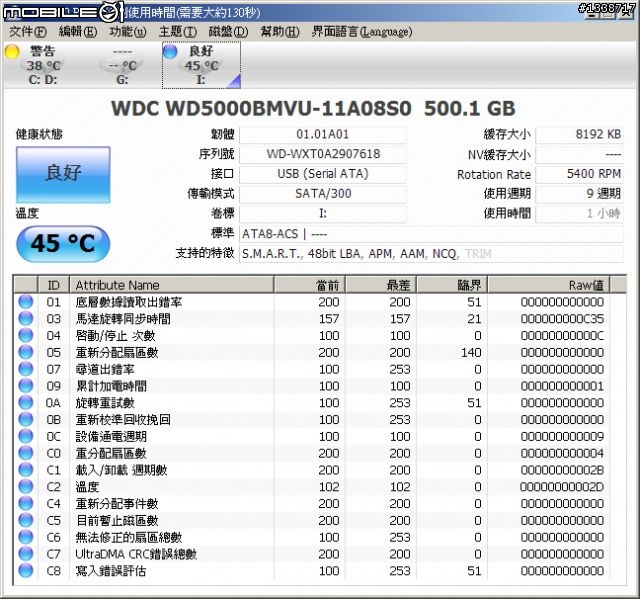Click status orb for attribute C6 無法修正的扇區總數
This screenshot has width=640, height=599.
click(x=25, y=537)
